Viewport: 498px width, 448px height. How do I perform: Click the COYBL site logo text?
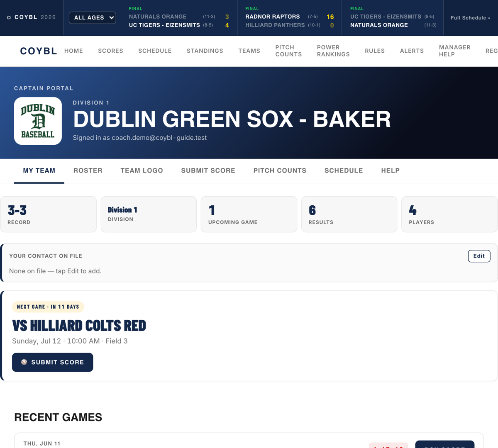(39, 51)
